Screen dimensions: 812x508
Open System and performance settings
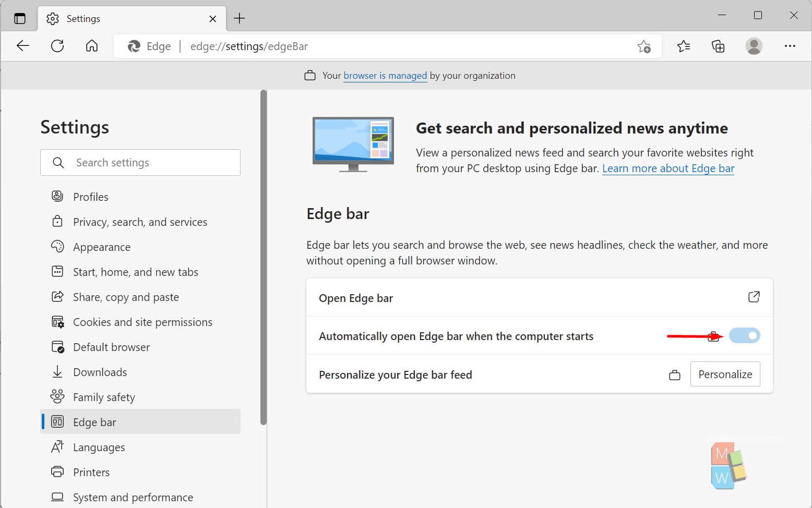(141, 498)
